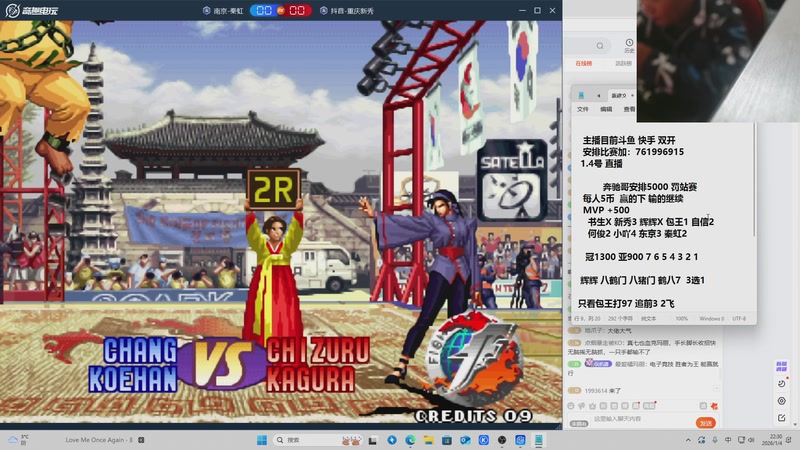The image size is (800, 450).
Task: Click the taskbar 搜索 search box
Action: tap(318, 440)
